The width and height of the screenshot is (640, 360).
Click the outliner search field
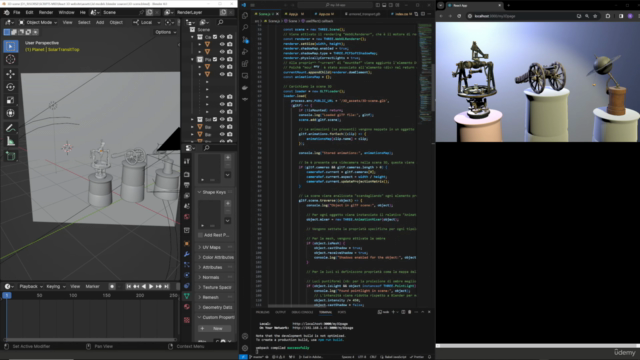pyautogui.click(x=226, y=22)
